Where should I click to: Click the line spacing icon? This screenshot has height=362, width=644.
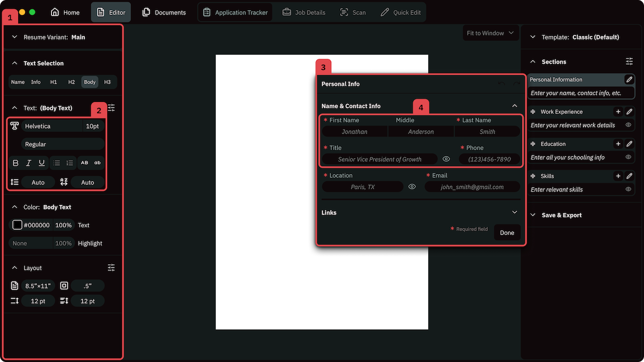[14, 182]
